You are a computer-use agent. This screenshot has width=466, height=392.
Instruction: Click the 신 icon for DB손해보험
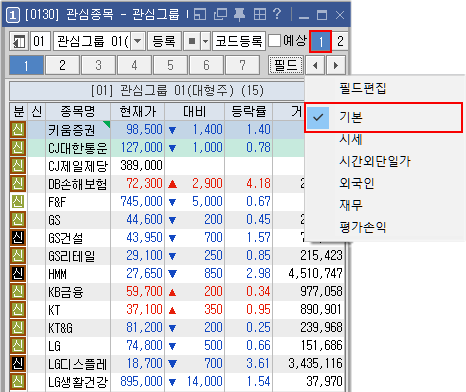click(x=18, y=183)
